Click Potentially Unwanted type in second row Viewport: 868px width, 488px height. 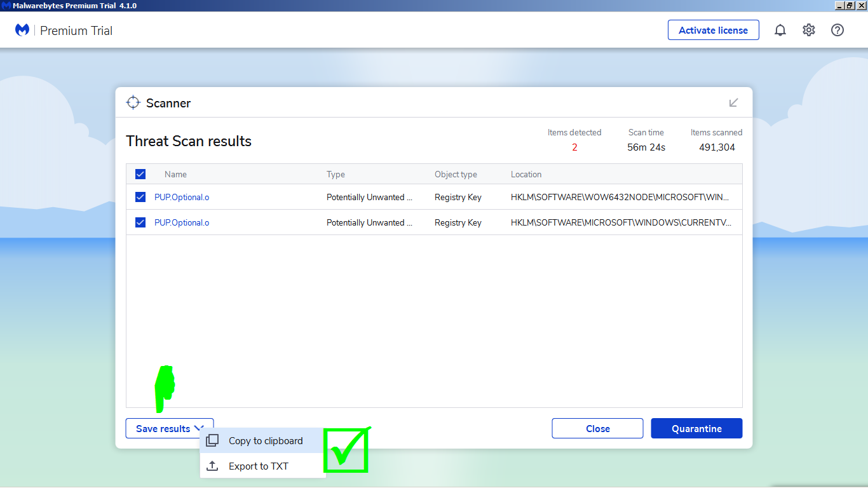(369, 222)
